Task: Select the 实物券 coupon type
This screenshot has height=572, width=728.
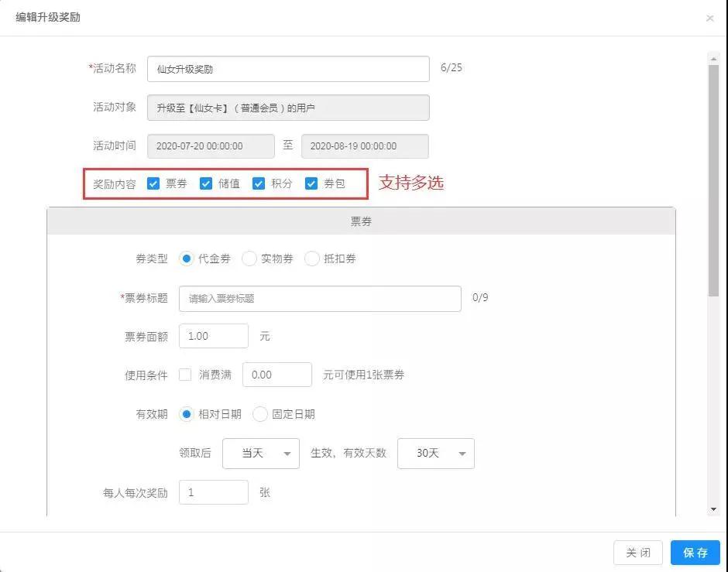Action: pyautogui.click(x=249, y=259)
